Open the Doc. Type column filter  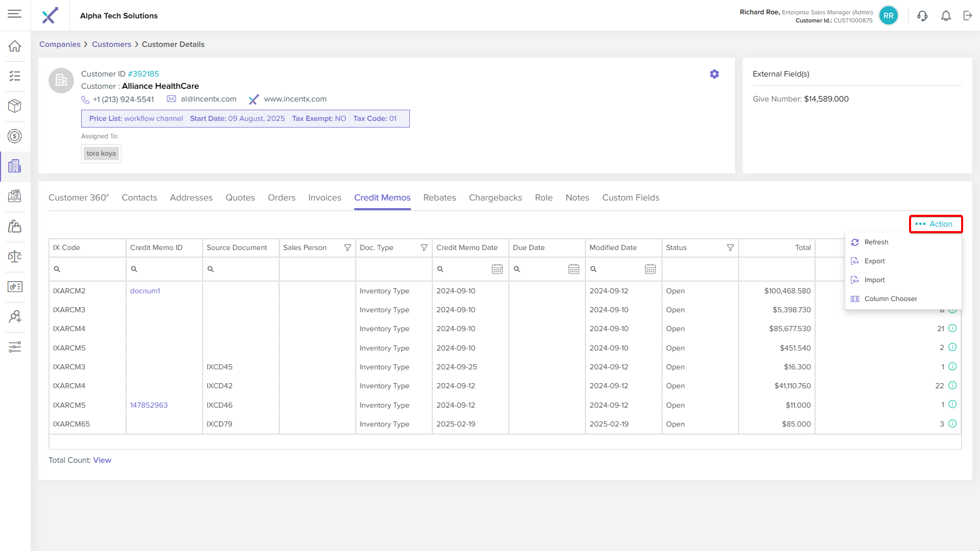point(424,247)
